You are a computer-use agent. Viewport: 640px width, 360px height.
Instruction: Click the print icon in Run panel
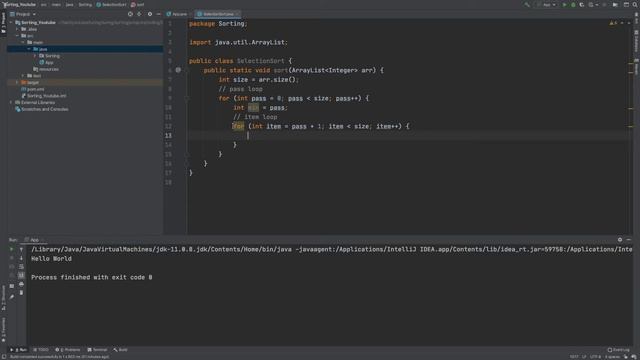(21, 284)
